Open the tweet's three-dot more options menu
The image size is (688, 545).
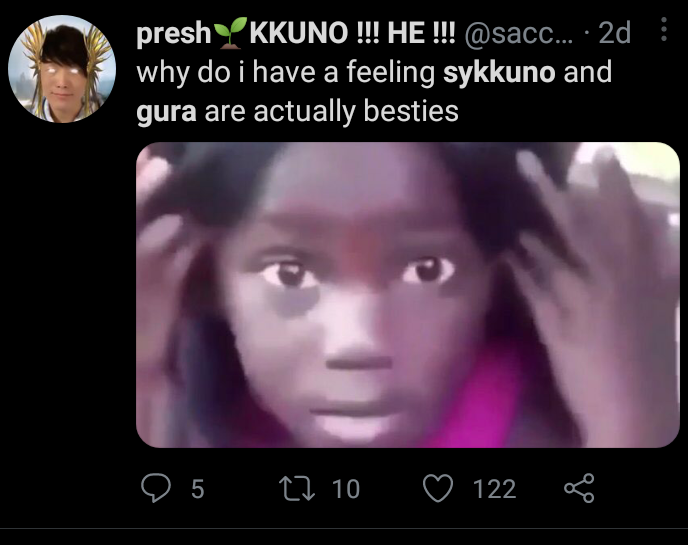click(x=664, y=29)
